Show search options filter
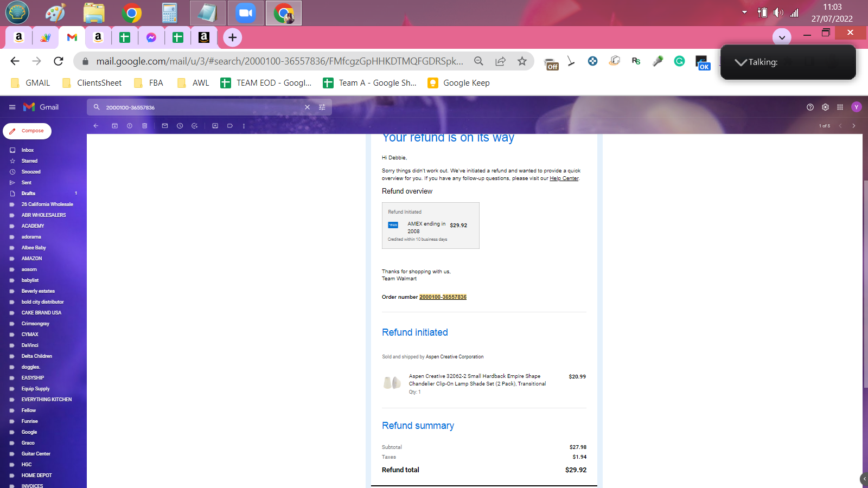Viewport: 868px width, 488px height. 322,107
